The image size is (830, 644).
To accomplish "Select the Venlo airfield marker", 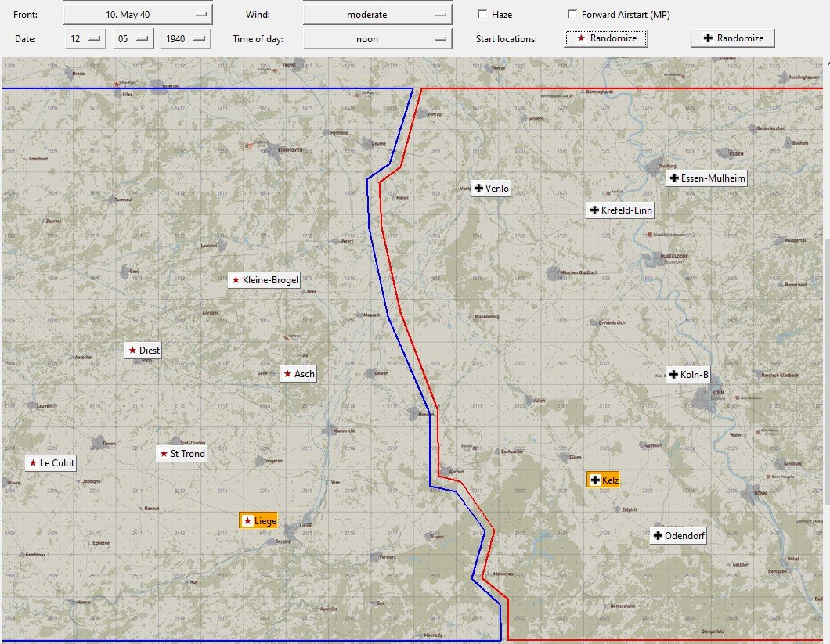I will click(x=491, y=189).
